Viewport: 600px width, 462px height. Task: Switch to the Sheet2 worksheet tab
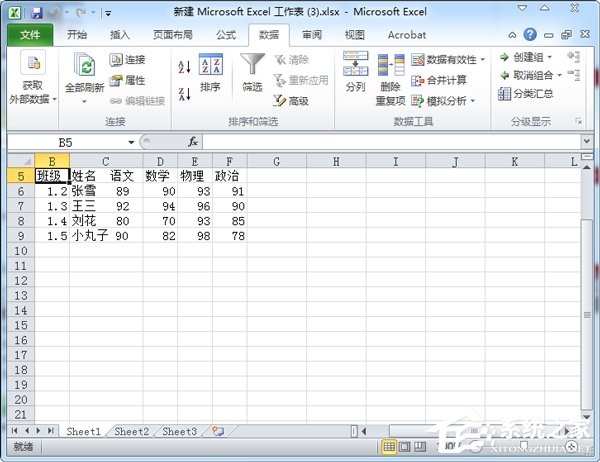click(x=131, y=431)
